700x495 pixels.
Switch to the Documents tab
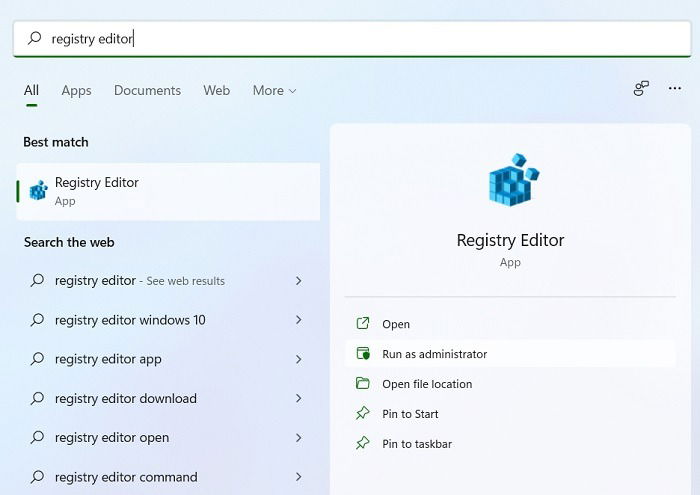tap(147, 91)
